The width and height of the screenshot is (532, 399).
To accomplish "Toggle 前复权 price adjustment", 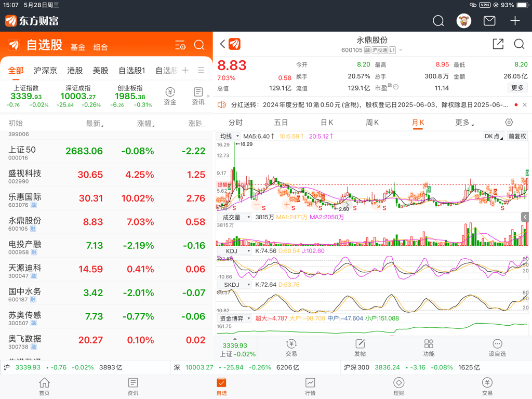I will (x=517, y=136).
